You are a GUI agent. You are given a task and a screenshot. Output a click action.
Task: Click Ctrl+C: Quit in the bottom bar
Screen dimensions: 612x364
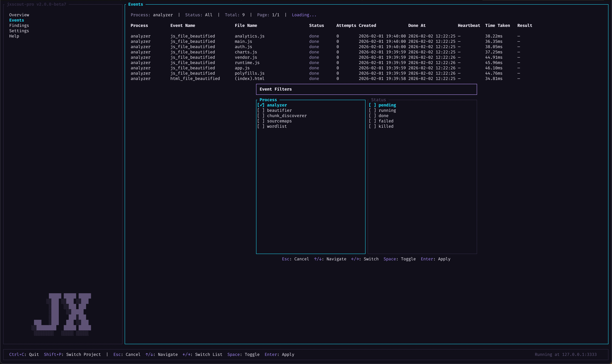[x=24, y=354]
